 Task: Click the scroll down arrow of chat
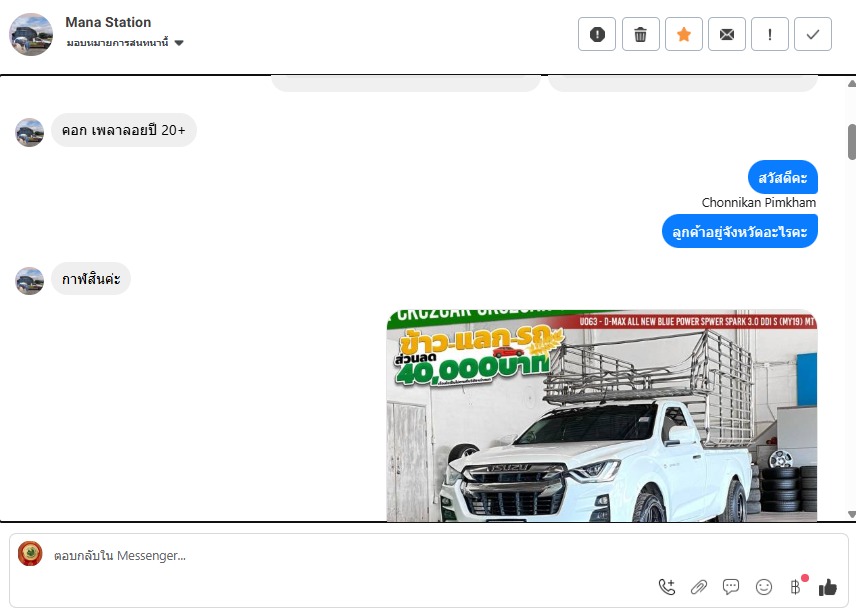pos(852,514)
